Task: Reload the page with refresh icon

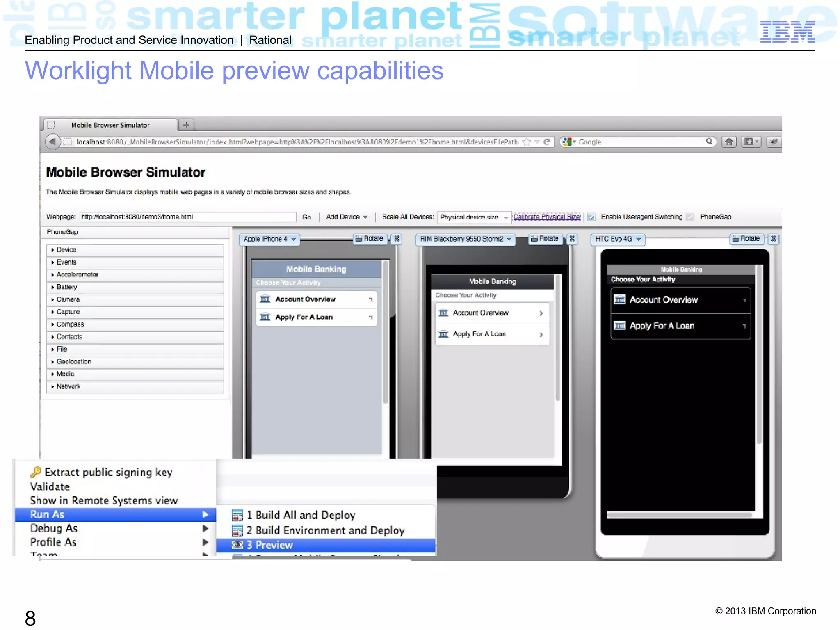Action: pos(547,142)
